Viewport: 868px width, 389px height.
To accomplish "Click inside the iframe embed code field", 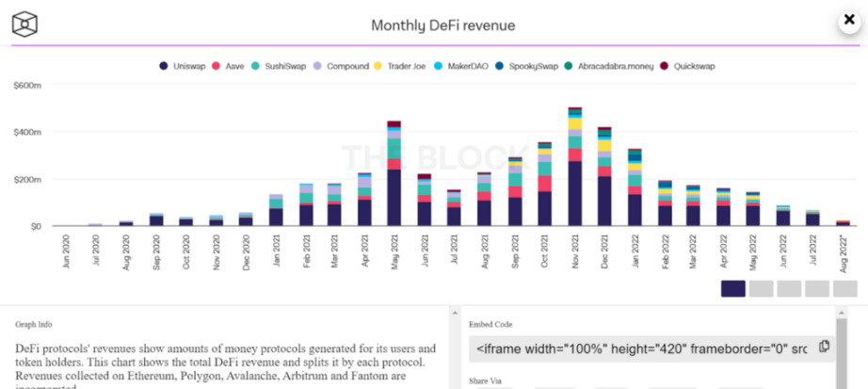I will click(x=652, y=348).
